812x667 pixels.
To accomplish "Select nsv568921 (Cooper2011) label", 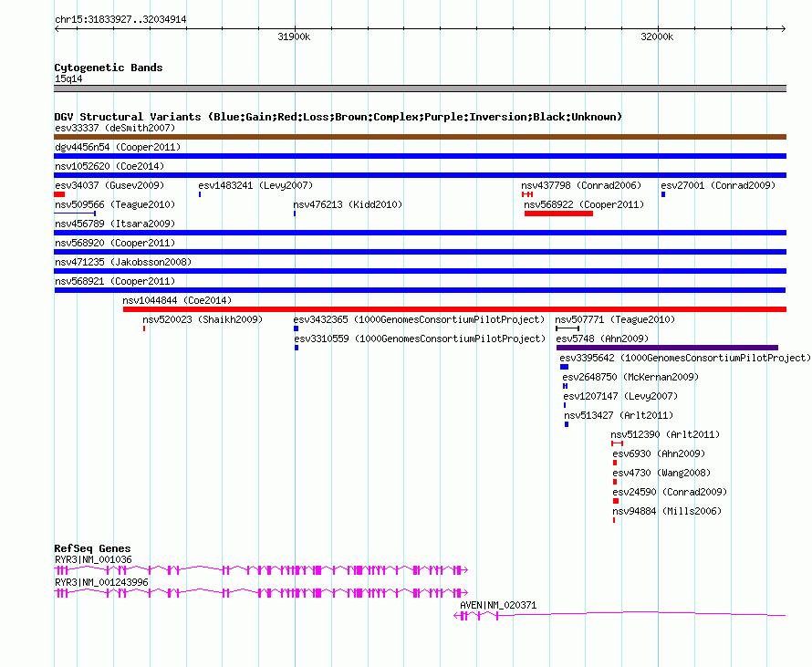I will 115,281.
